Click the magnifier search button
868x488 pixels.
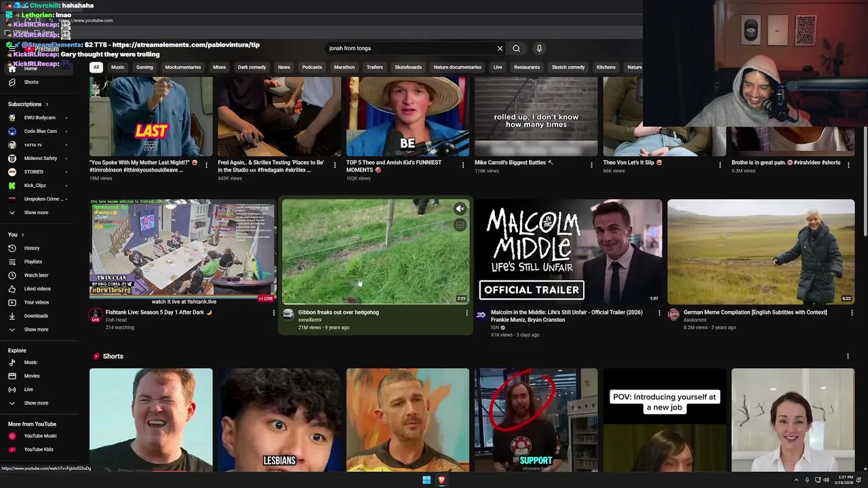click(x=516, y=48)
